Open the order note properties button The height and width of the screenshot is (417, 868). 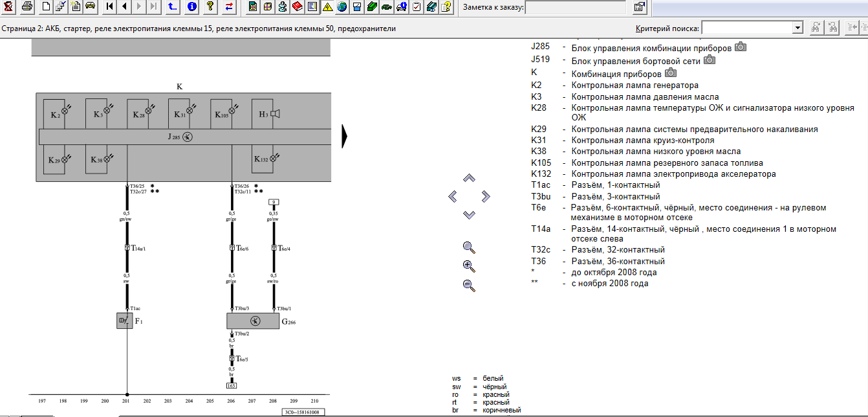coord(639,7)
